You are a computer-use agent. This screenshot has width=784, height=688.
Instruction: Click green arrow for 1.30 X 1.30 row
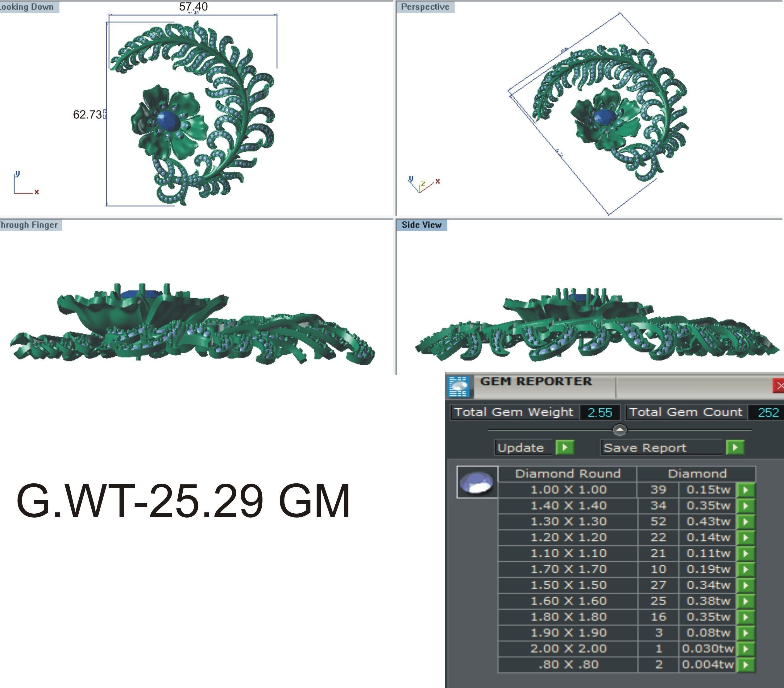click(746, 522)
